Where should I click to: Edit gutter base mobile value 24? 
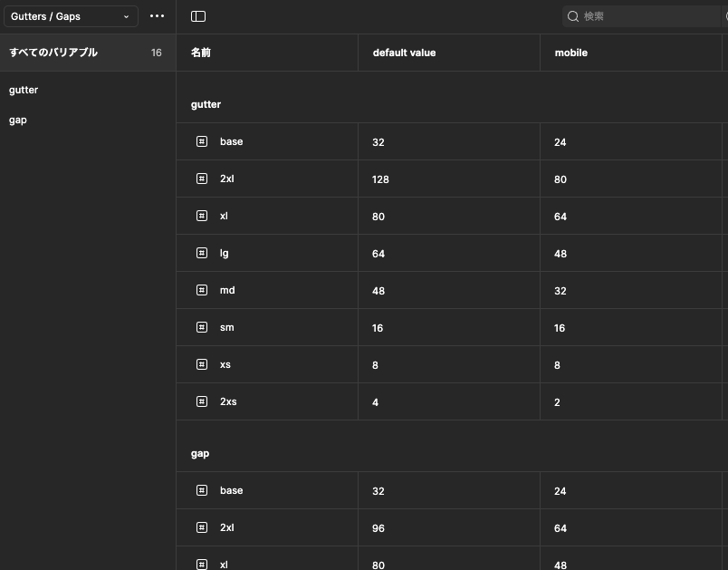[560, 142]
